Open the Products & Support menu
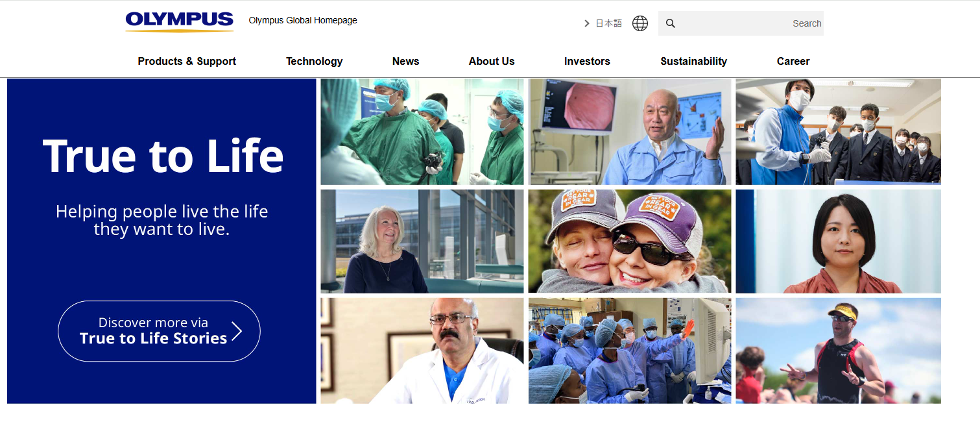Screen dimensions: 980x433 point(187,61)
